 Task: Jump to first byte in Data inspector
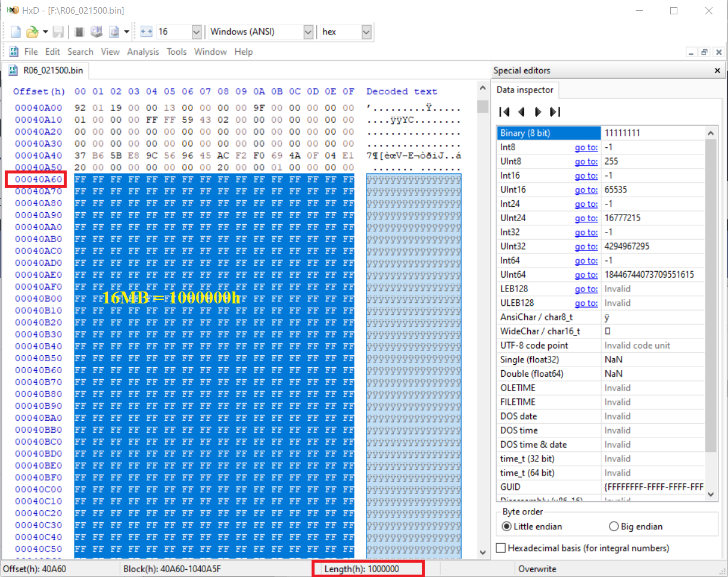pyautogui.click(x=504, y=111)
